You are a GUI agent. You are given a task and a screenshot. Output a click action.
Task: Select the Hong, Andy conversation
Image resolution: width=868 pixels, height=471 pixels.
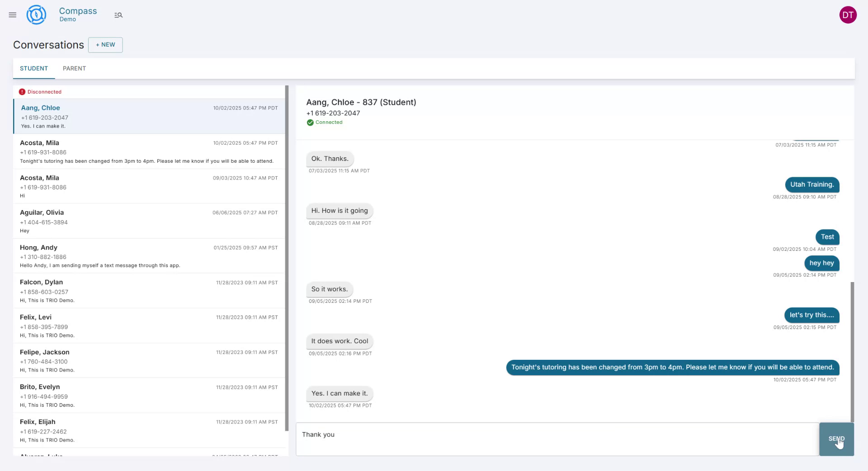coord(149,256)
